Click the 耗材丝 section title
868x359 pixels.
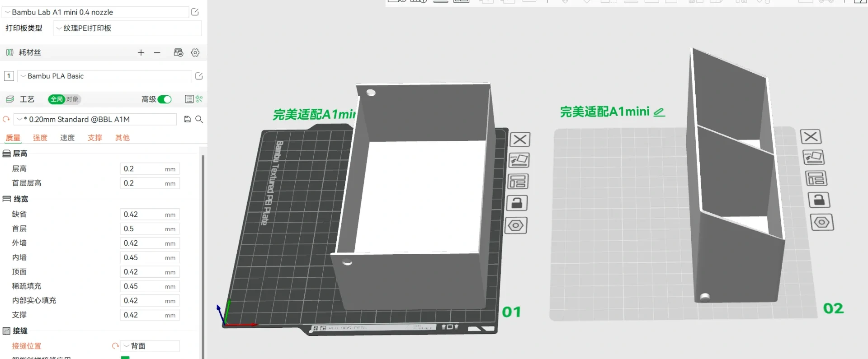[x=30, y=53]
